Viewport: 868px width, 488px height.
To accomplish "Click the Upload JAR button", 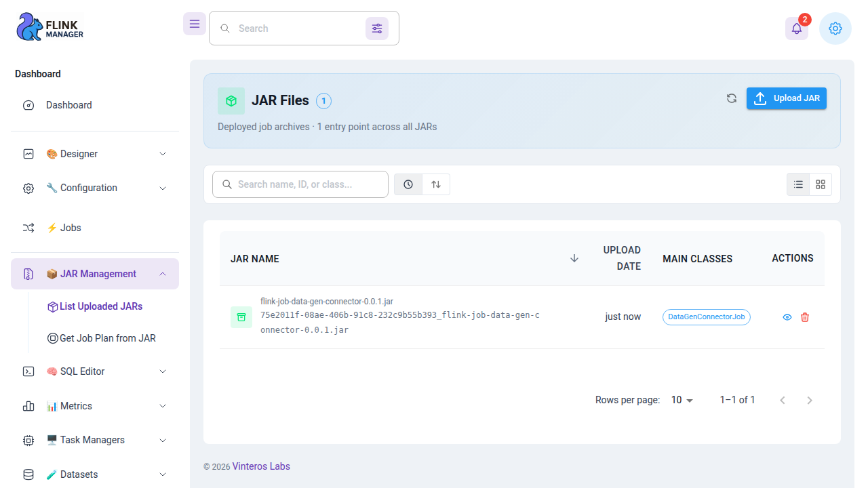I will (x=787, y=98).
